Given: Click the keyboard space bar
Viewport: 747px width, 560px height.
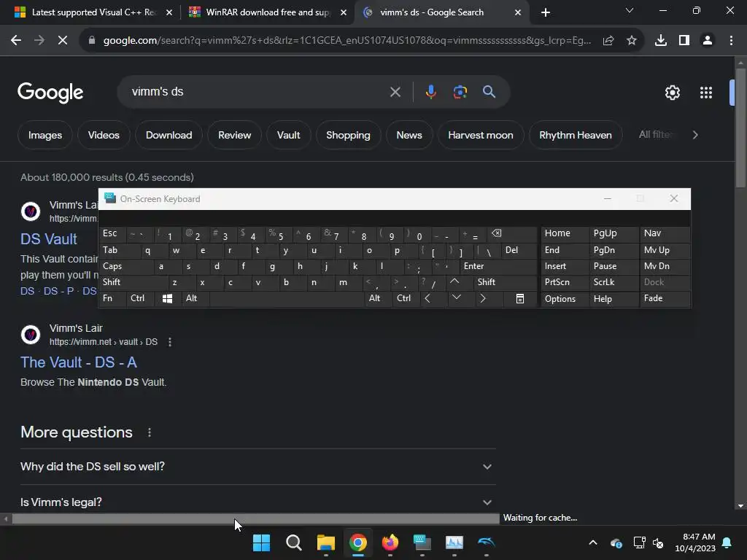Looking at the screenshot, I should [287, 298].
